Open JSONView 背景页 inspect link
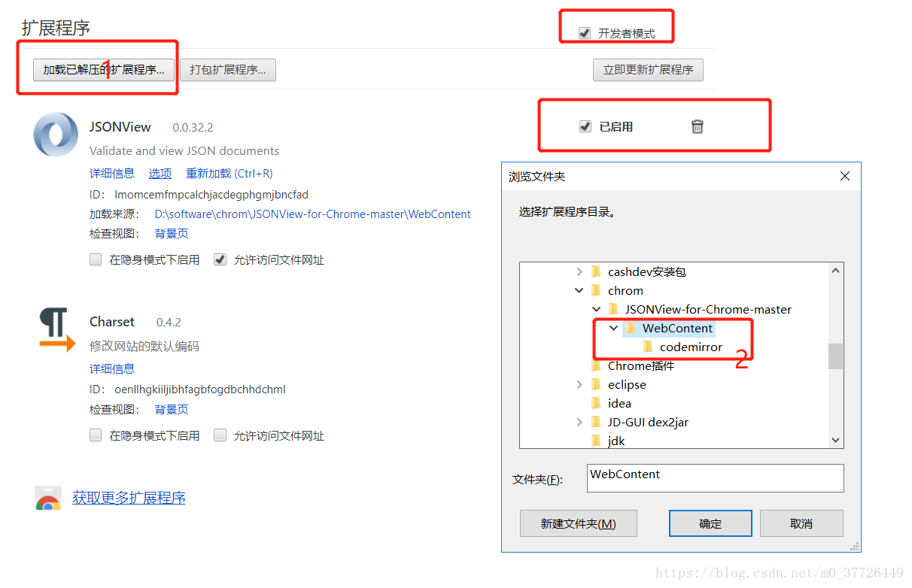This screenshot has width=912, height=588. [172, 233]
